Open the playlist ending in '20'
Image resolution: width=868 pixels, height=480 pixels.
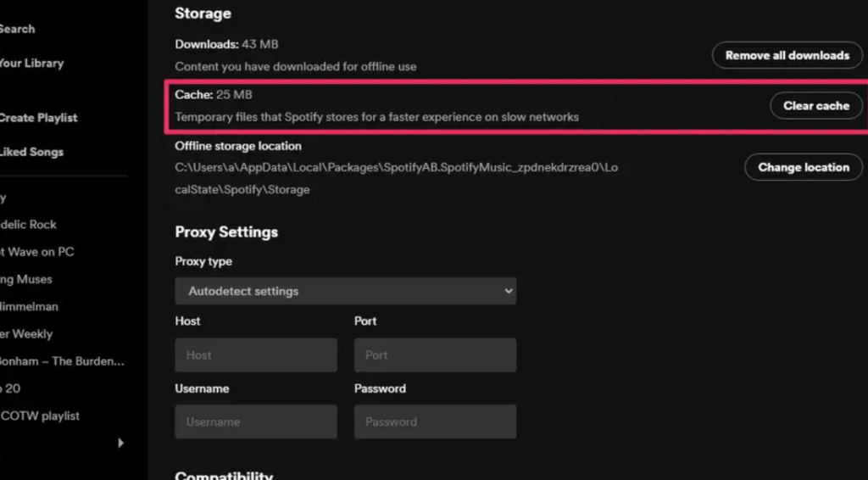[x=10, y=388]
